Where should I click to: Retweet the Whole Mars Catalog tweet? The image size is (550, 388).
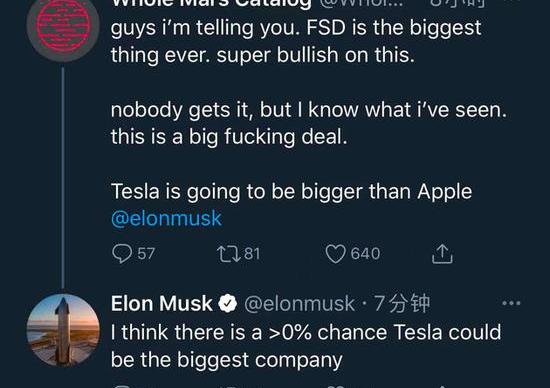228,254
